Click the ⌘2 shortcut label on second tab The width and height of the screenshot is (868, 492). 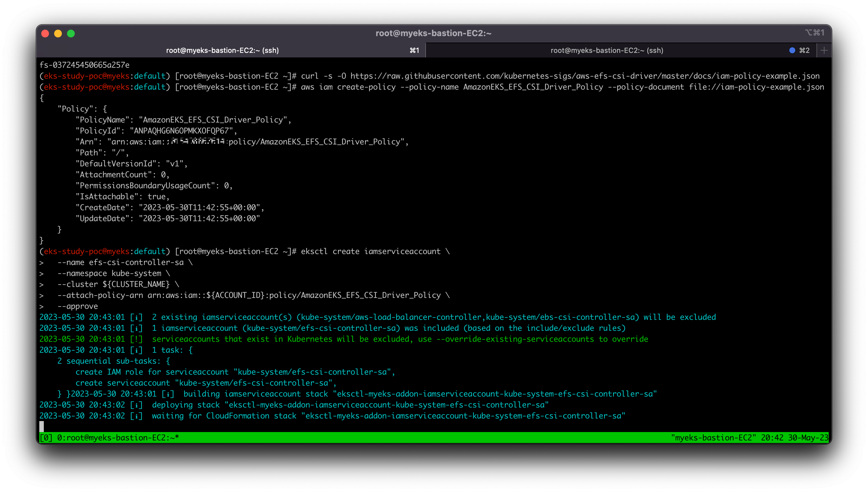(804, 50)
